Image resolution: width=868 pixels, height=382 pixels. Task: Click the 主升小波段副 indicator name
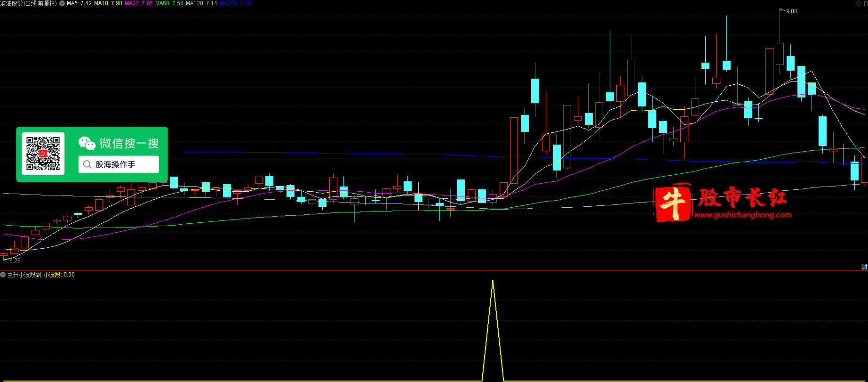(x=24, y=275)
